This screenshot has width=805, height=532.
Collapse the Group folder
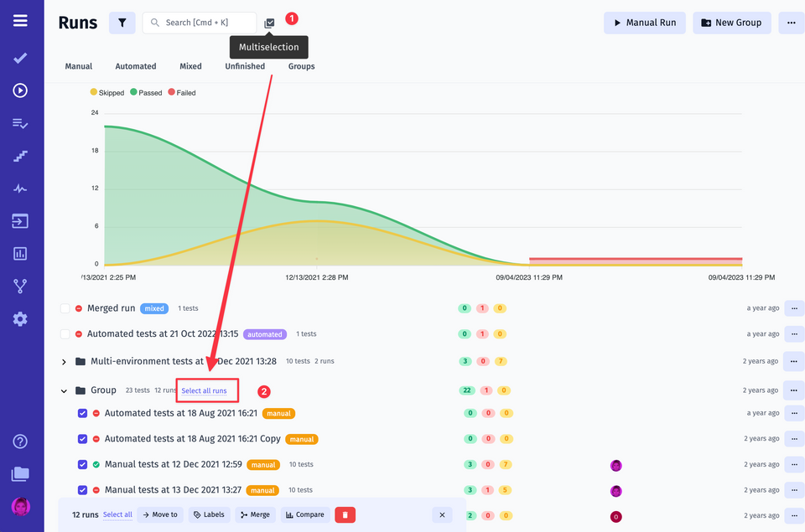64,391
